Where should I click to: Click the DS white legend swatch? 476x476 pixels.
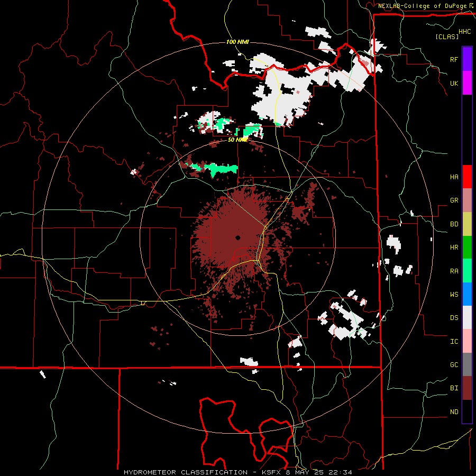467,317
